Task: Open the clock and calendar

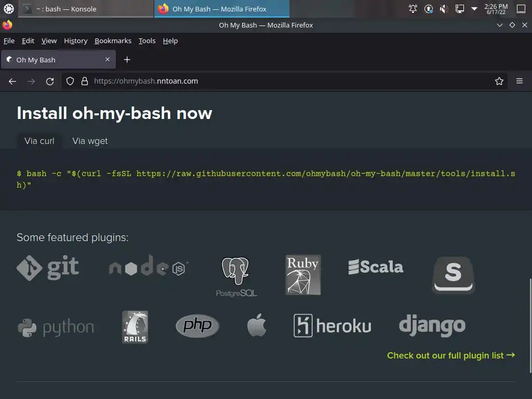Action: pyautogui.click(x=496, y=9)
